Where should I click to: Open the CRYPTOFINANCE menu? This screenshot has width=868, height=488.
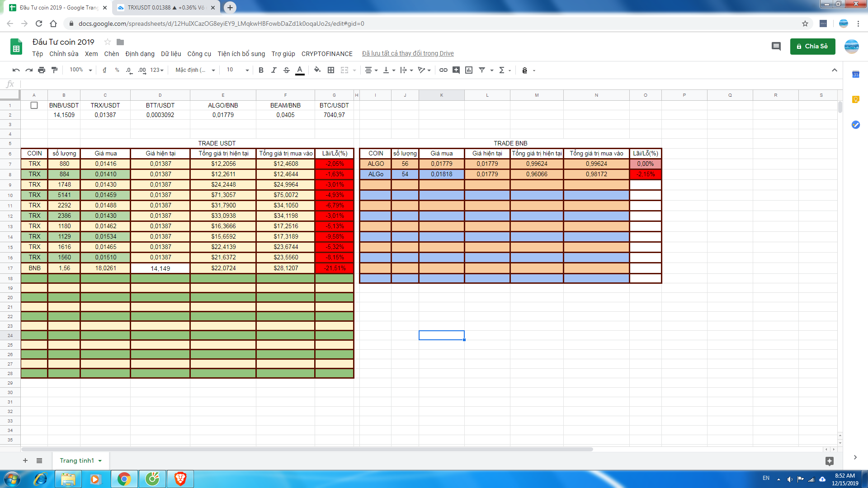[x=327, y=54]
